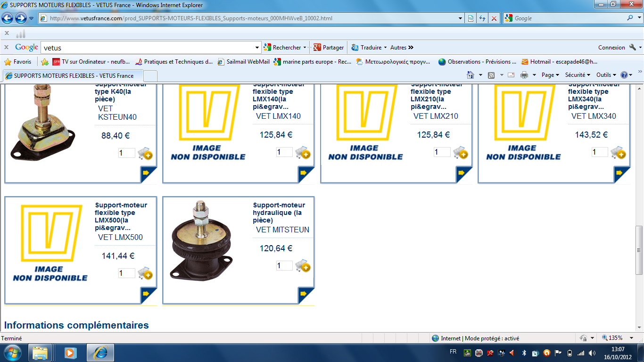Select the SUPPORTS MOTEURS FLEXIBLES tab

72,75
